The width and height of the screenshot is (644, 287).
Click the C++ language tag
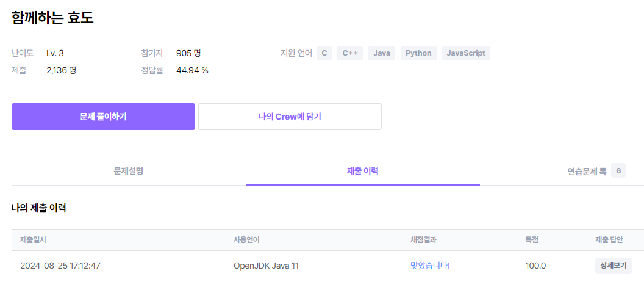click(350, 53)
